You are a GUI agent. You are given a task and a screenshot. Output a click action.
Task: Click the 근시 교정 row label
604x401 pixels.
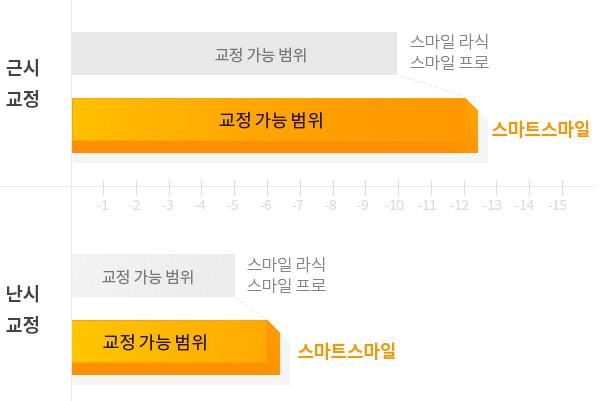click(23, 83)
